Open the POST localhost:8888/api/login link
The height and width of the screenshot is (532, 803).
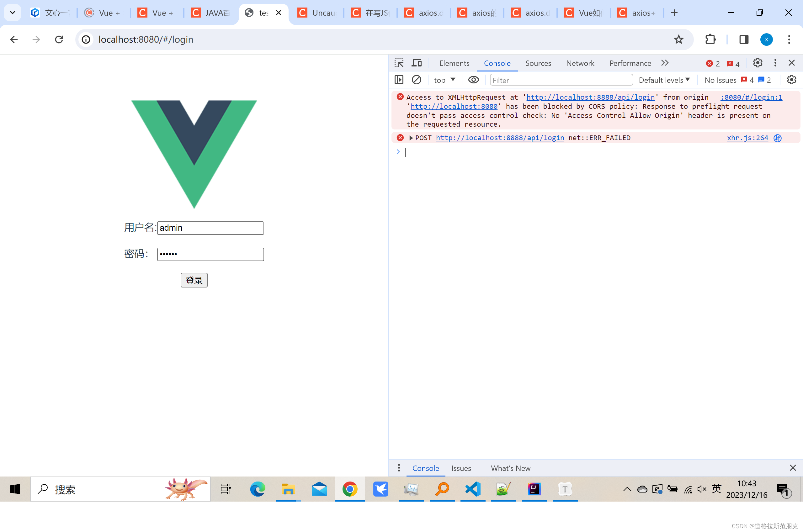pos(500,138)
